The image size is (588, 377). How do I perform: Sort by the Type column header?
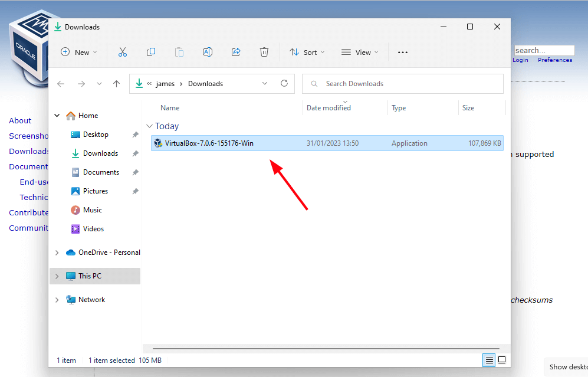[x=399, y=108]
